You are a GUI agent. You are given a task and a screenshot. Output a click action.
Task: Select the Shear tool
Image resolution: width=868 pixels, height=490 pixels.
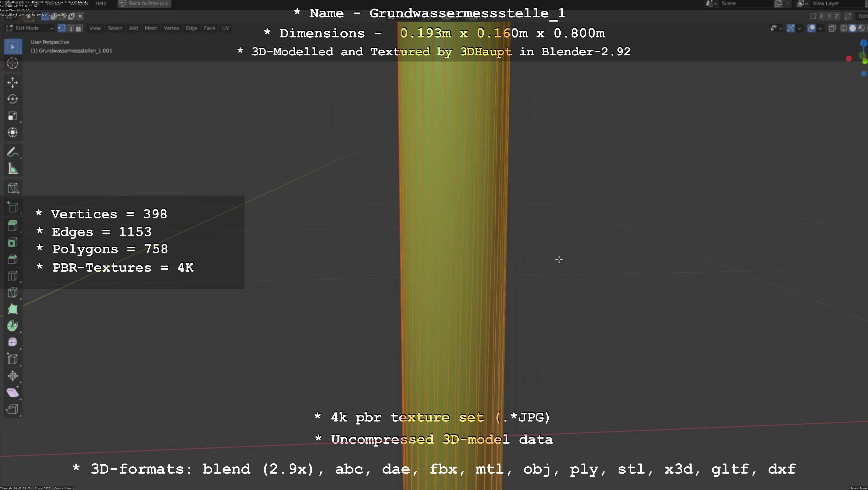coord(13,392)
